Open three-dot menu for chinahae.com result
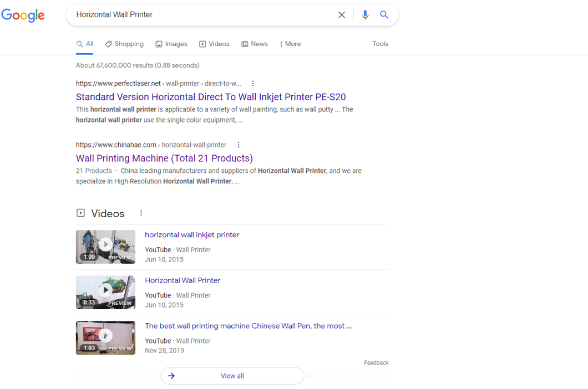The image size is (588, 389). (x=239, y=145)
